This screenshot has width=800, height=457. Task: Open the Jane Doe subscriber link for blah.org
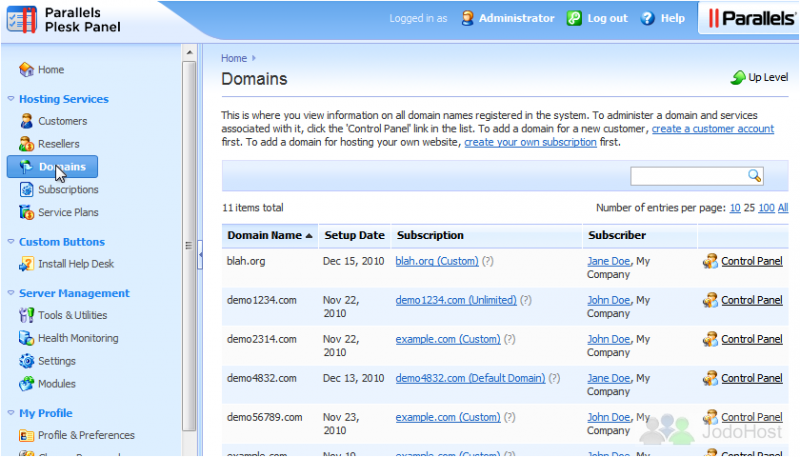[x=608, y=261]
